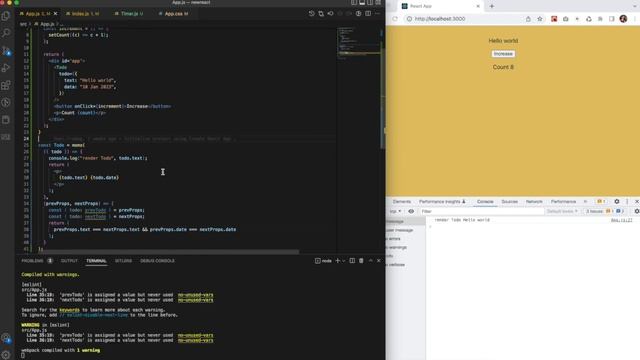
Task: Open the DEBUG CONSOLE panel tab
Action: (x=157, y=260)
